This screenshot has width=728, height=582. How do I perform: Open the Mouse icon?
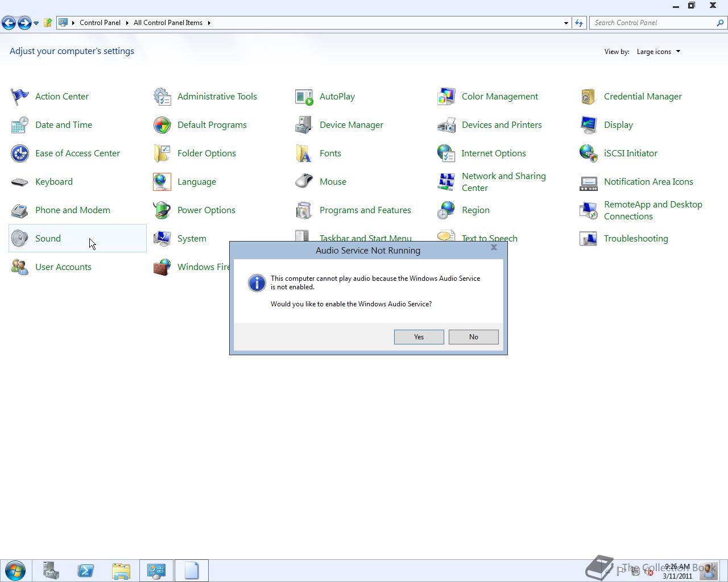pyautogui.click(x=304, y=182)
